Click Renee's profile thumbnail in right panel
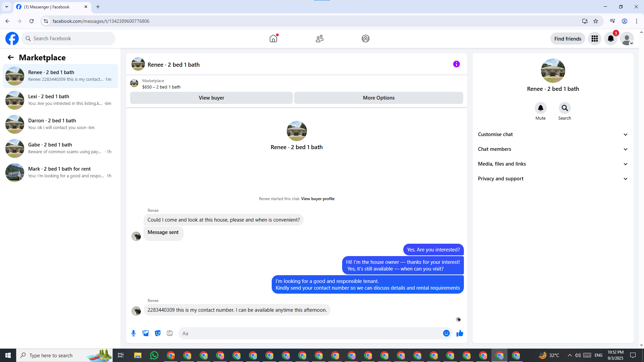644x362 pixels. point(553,71)
